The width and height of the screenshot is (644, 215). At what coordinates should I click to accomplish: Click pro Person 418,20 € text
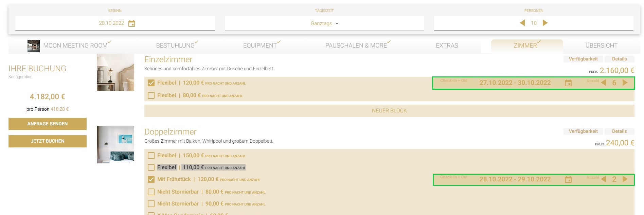click(x=48, y=109)
